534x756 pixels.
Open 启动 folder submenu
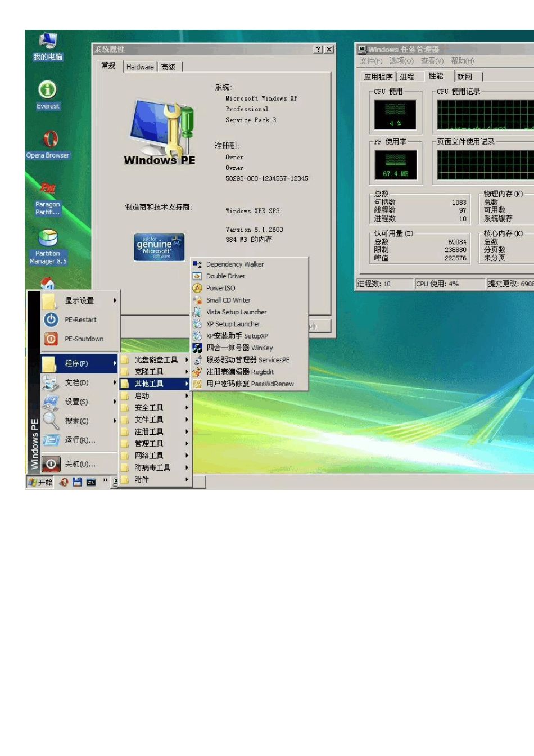[x=155, y=395]
